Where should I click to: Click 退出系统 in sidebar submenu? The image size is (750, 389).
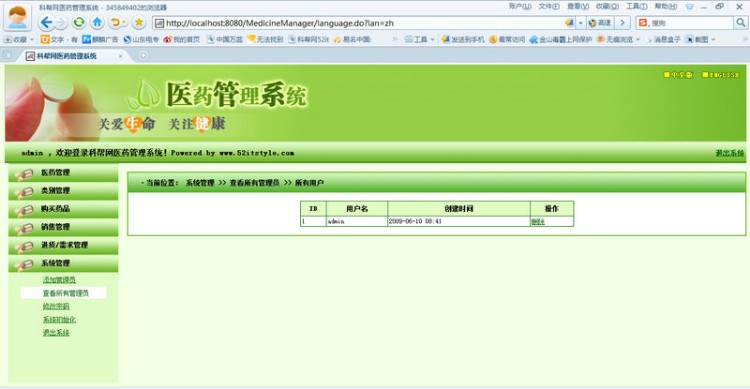click(56, 333)
